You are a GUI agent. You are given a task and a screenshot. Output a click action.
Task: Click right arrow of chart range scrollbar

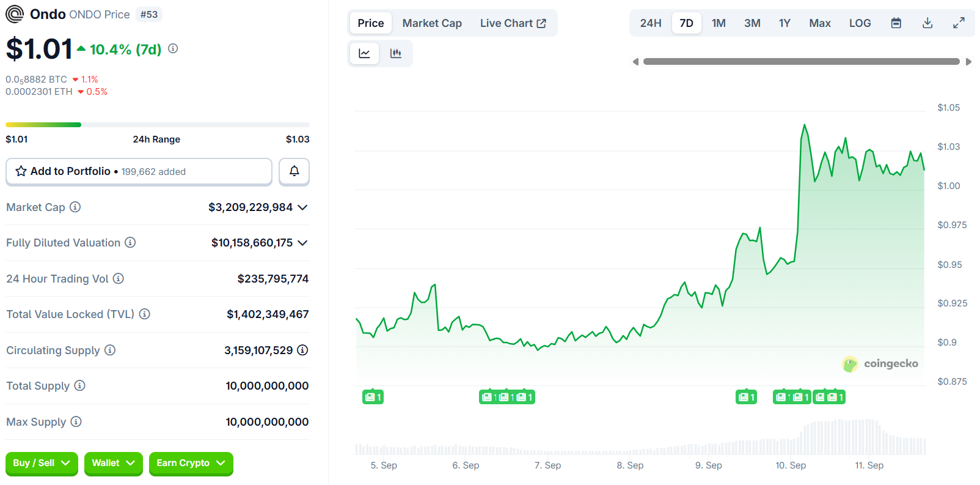(968, 62)
